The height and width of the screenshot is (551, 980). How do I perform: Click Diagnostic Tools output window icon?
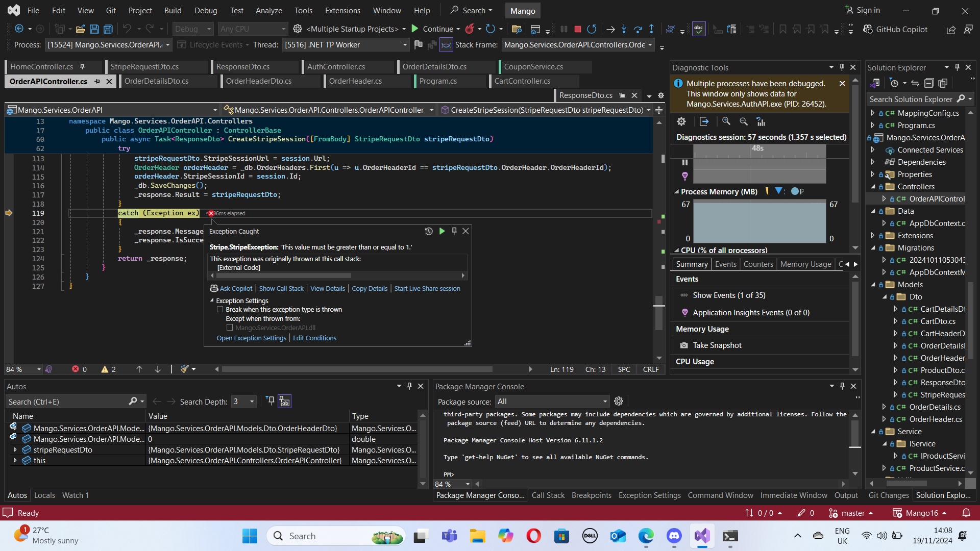coord(704,121)
